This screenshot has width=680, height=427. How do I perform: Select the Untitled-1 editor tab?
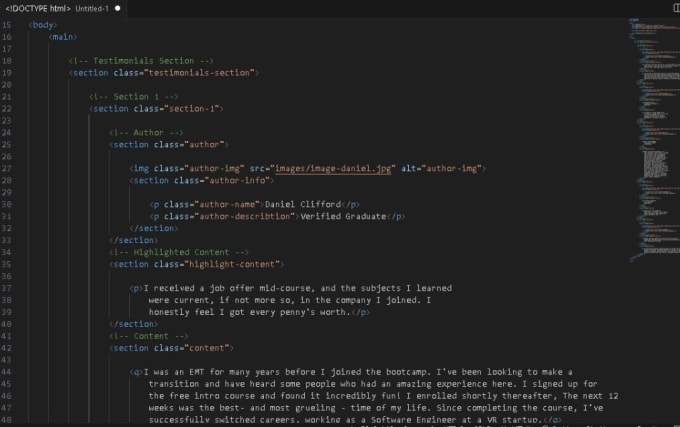(x=63, y=9)
